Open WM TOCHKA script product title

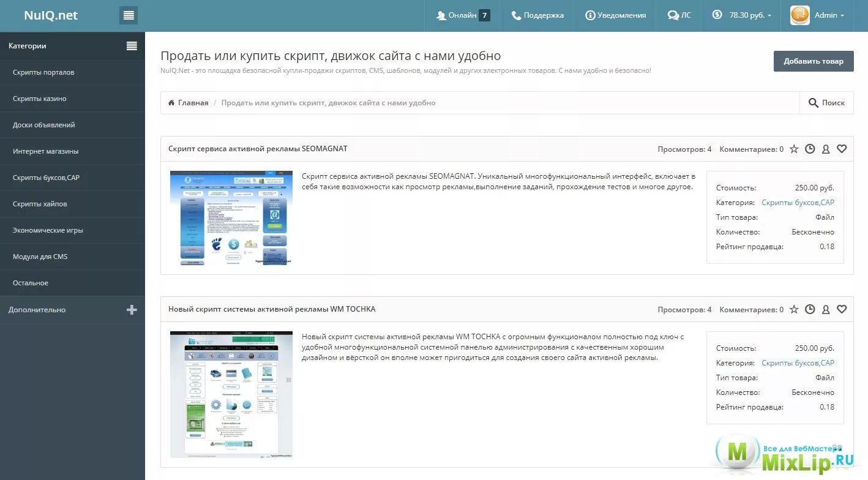coord(272,309)
